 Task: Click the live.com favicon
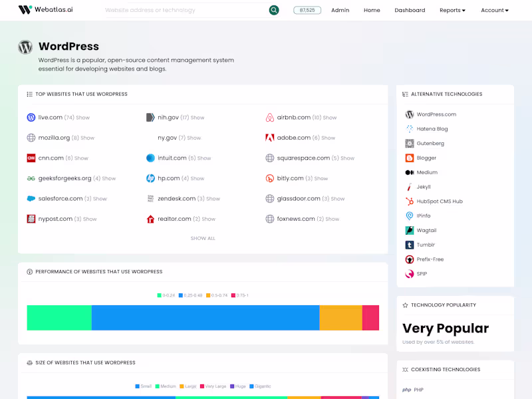click(x=31, y=118)
